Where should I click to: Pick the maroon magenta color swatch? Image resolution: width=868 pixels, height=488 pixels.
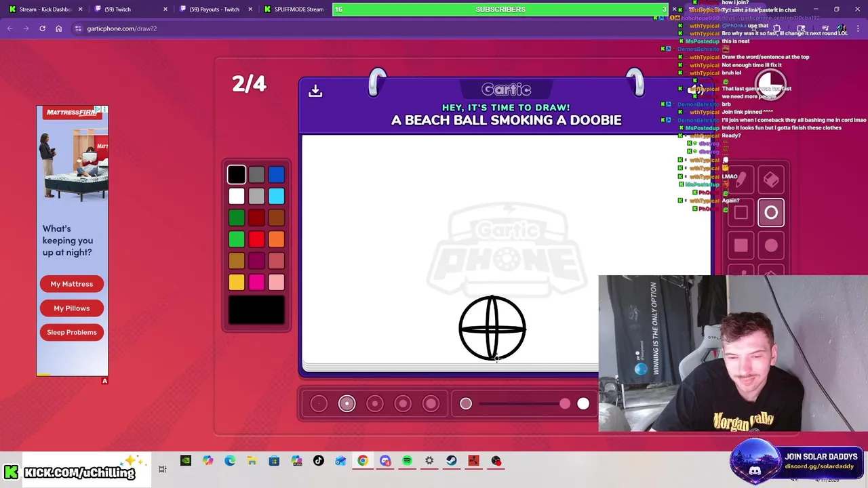click(256, 261)
